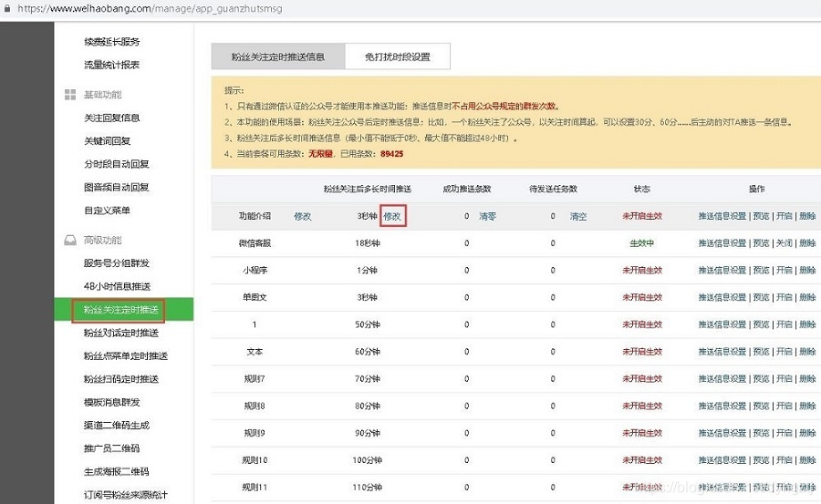Open 分时段自动回复 in the sidebar
Screen dimensions: 821x504
pos(116,164)
